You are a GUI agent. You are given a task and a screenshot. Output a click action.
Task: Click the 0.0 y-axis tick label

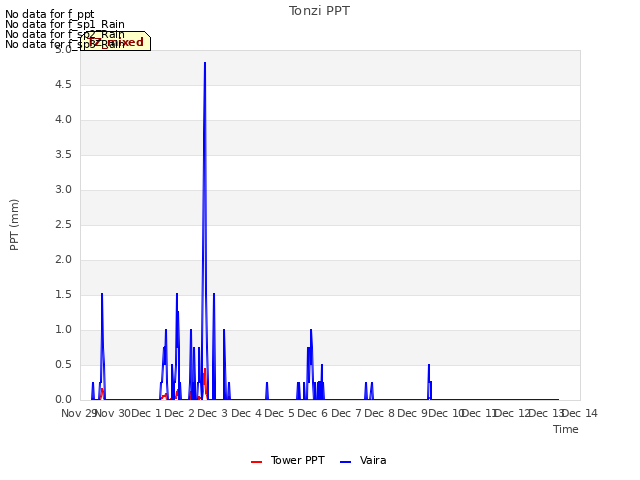click(63, 400)
